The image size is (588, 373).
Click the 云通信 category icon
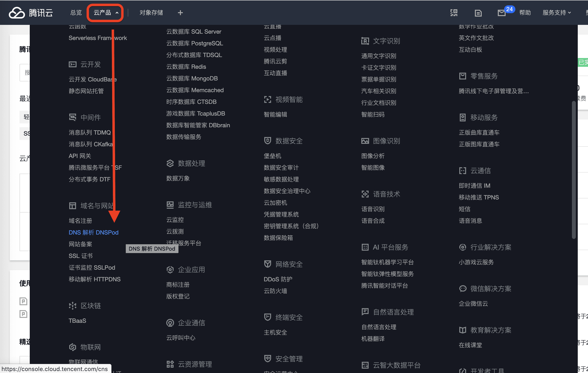[462, 171]
